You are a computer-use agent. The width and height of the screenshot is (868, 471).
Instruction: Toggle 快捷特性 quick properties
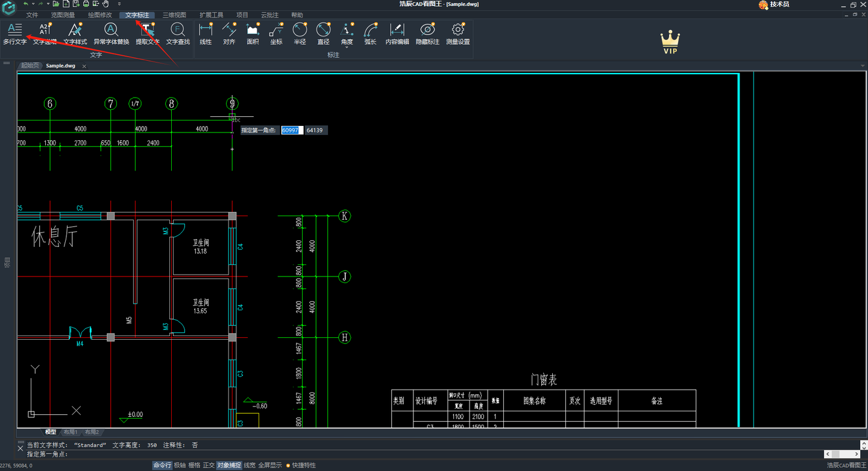(x=301, y=465)
